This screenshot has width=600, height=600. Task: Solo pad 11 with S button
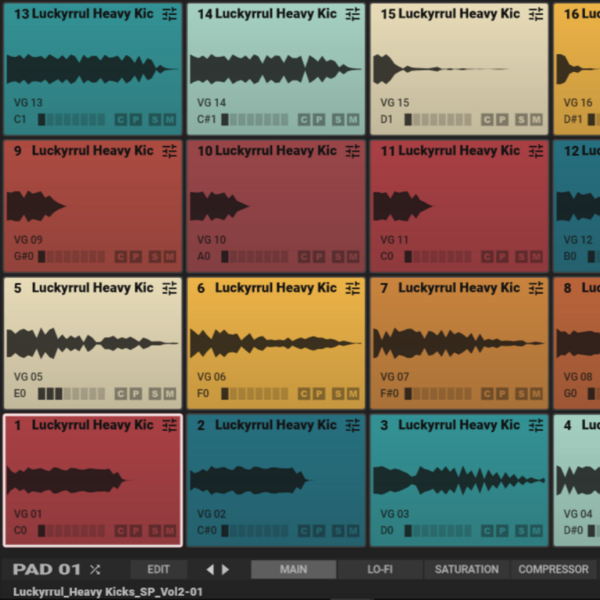(x=521, y=256)
